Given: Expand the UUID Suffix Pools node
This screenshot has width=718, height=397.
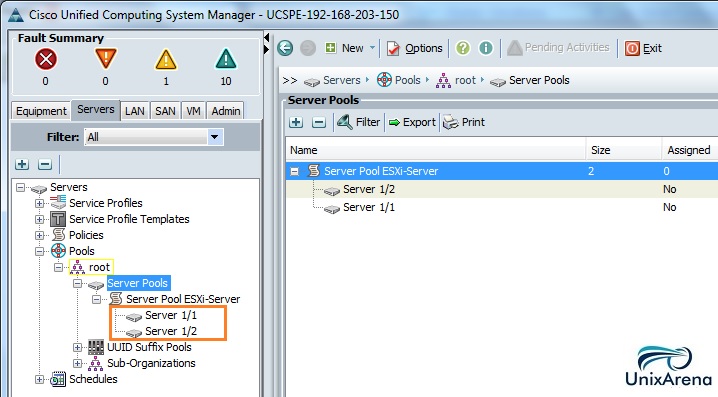Looking at the screenshot, I should pos(77,348).
